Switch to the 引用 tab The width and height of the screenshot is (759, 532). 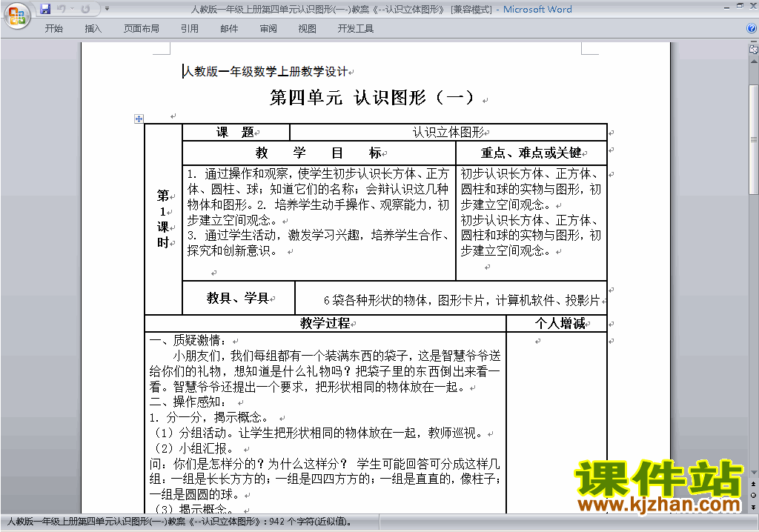pyautogui.click(x=189, y=29)
